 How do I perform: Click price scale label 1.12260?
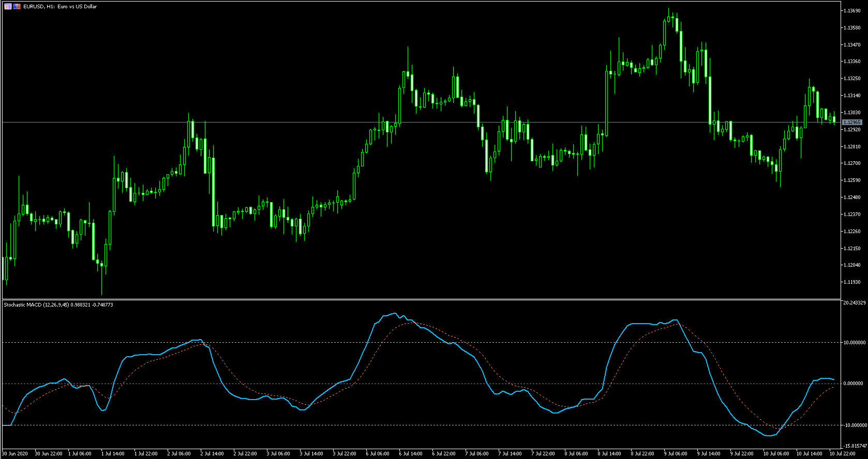pyautogui.click(x=852, y=232)
